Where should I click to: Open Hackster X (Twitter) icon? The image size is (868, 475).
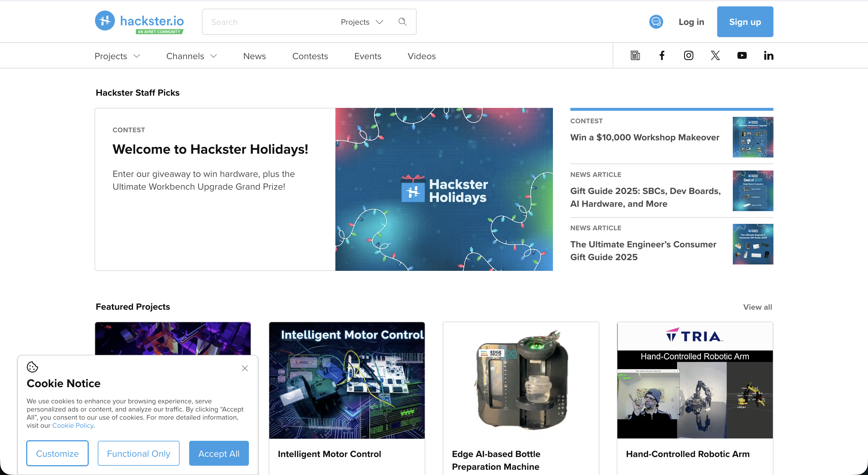point(715,56)
